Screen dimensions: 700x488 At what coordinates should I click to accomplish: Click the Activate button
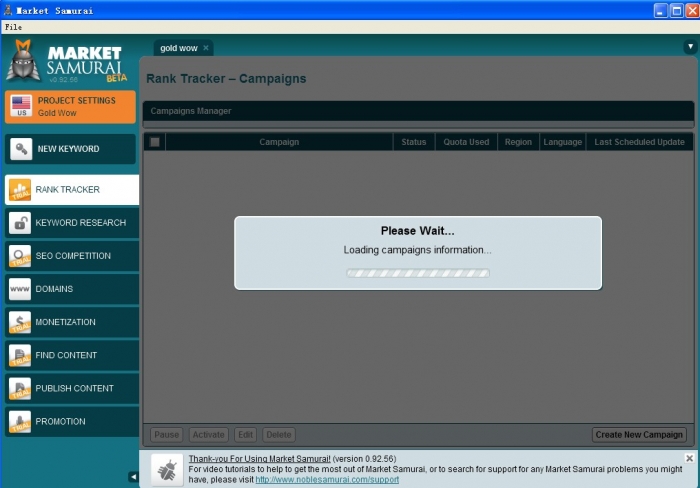point(208,435)
